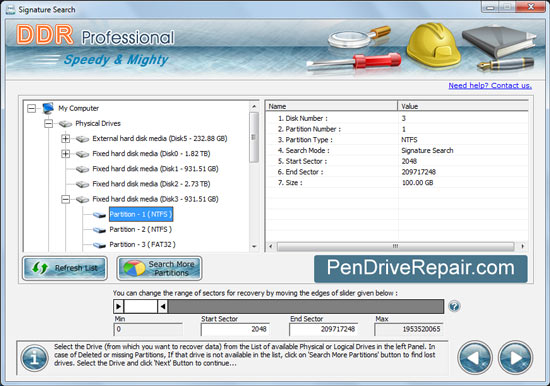Select Partition - 2 (NTFS) drive icon
Image resolution: width=550 pixels, height=386 pixels.
(x=100, y=230)
